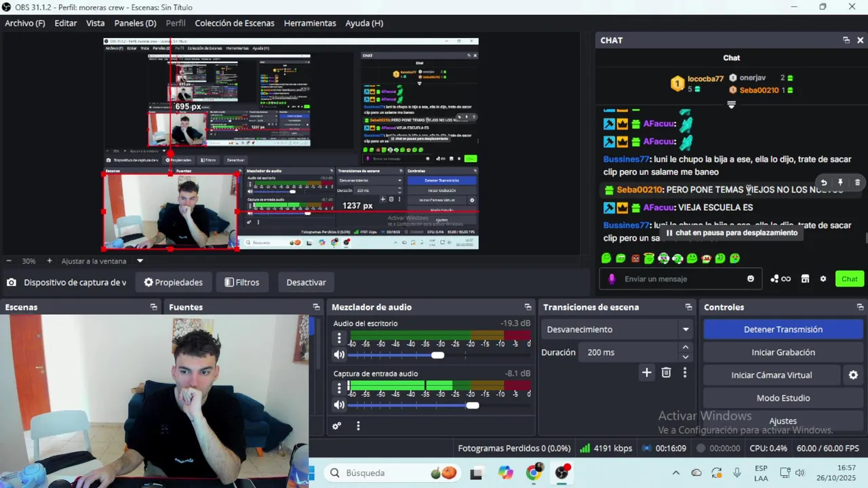Click the Audio del escritorio volume slider
This screenshot has width=868, height=488.
(438, 355)
